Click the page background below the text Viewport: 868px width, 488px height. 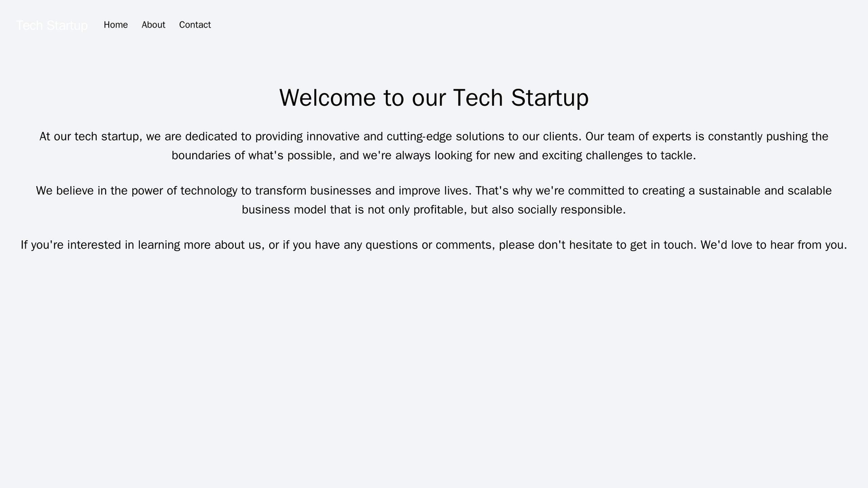pyautogui.click(x=434, y=360)
